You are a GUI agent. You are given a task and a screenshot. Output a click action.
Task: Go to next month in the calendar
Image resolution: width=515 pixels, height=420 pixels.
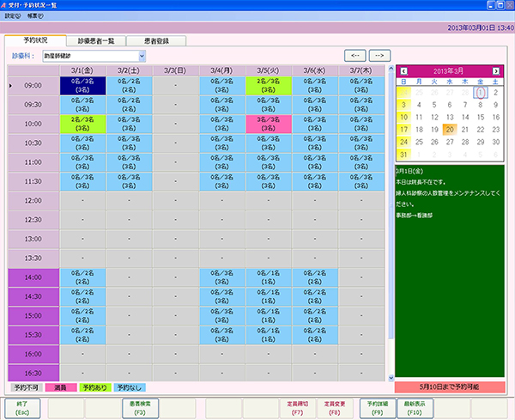click(x=496, y=71)
